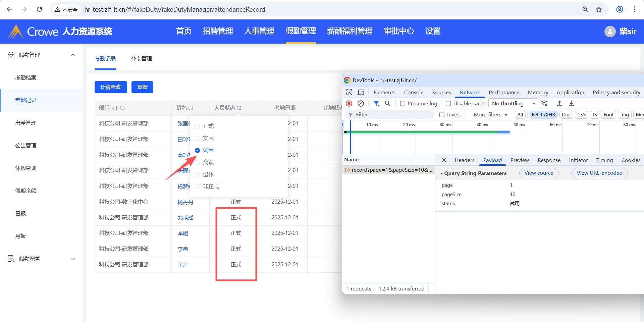Click the export HAR download icon
Viewport: 644px width, 322px height.
coord(571,103)
